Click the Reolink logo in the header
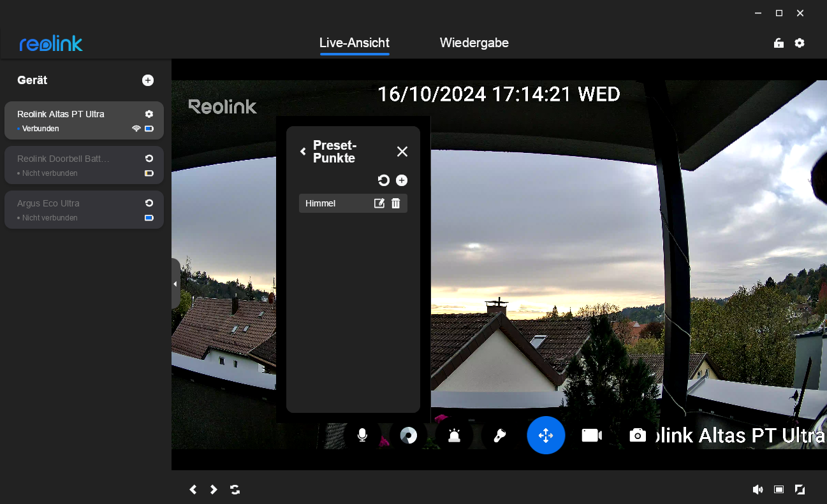 [x=51, y=43]
